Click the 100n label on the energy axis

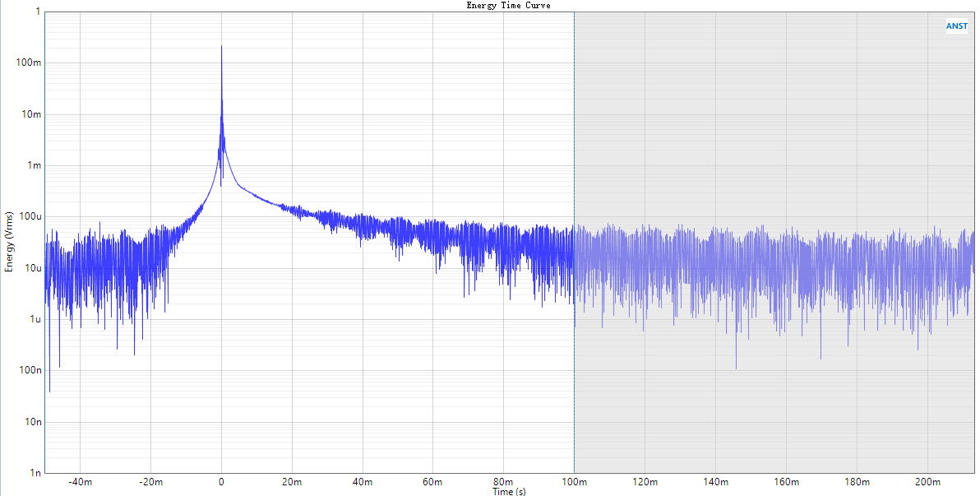click(x=31, y=371)
